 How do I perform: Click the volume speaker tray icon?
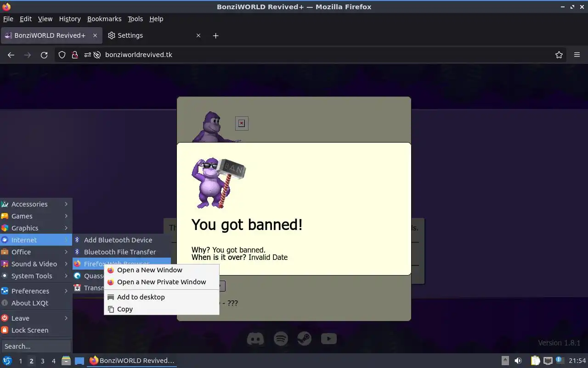click(518, 361)
